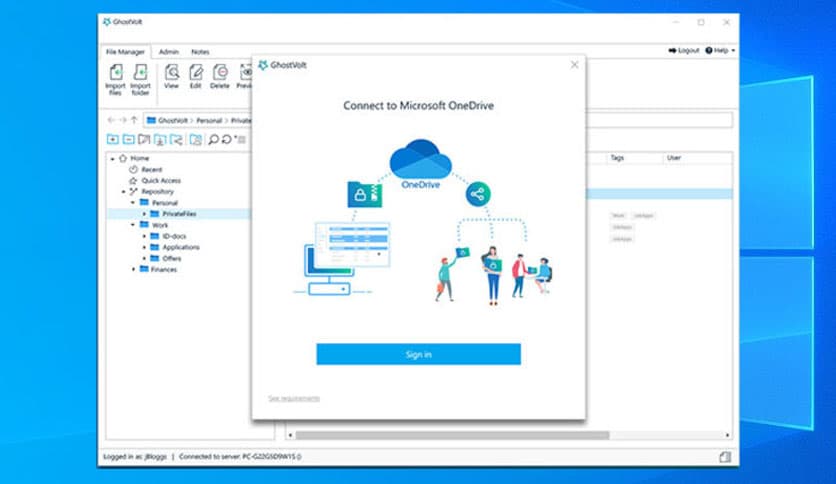Select the Work folder label
836x484 pixels.
(x=160, y=225)
